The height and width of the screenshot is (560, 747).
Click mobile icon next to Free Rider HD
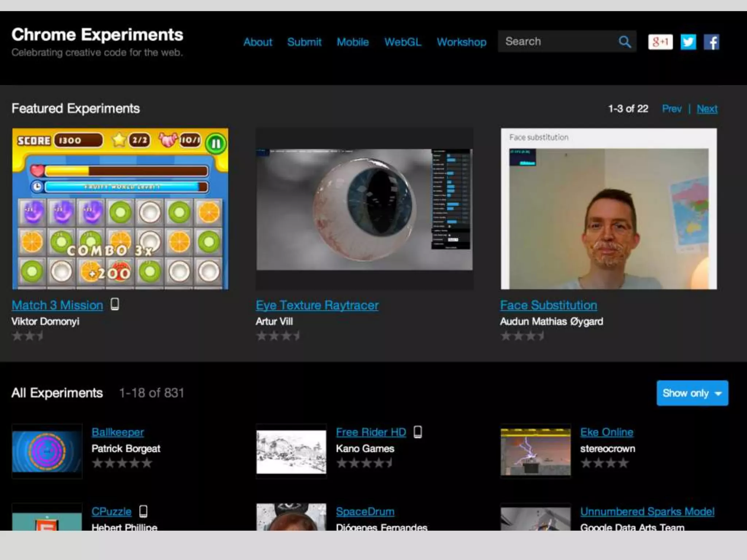[418, 432]
